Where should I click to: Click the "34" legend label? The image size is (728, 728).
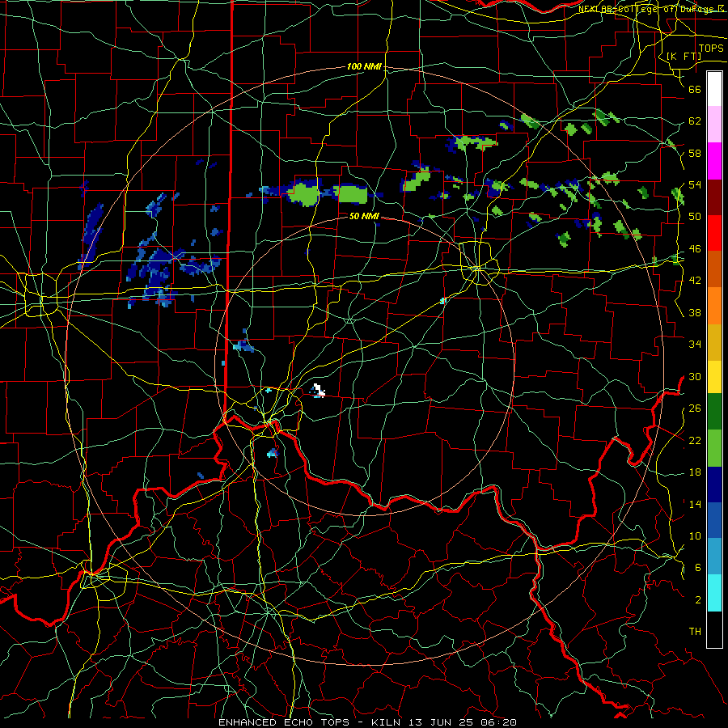coord(695,345)
